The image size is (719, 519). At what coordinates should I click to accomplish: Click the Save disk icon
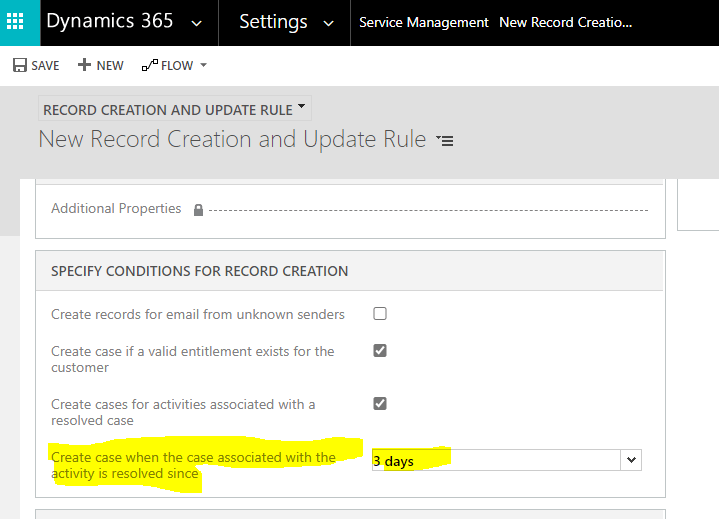point(19,65)
